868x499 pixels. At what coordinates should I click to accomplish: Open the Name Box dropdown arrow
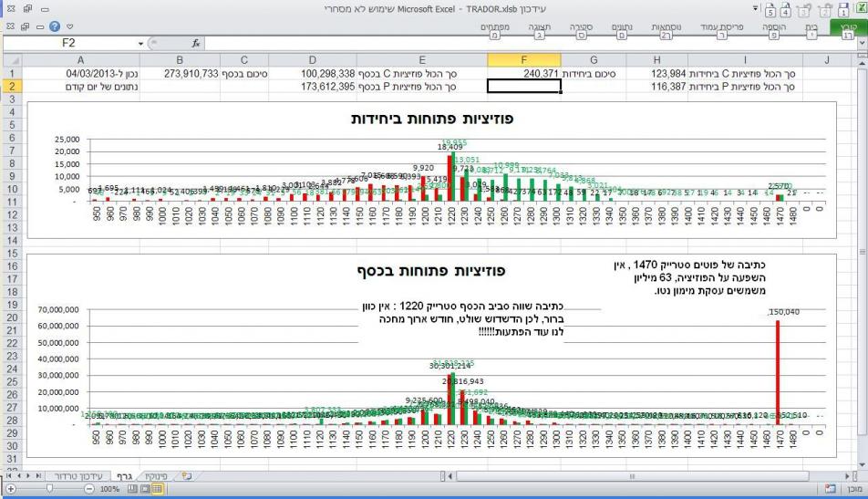point(139,43)
